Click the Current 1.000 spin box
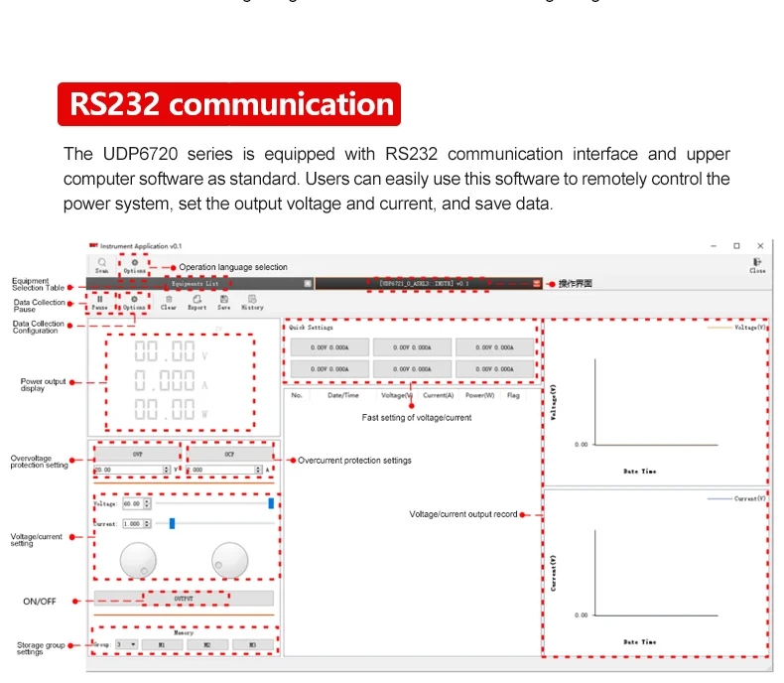The image size is (784, 683). coord(137,523)
